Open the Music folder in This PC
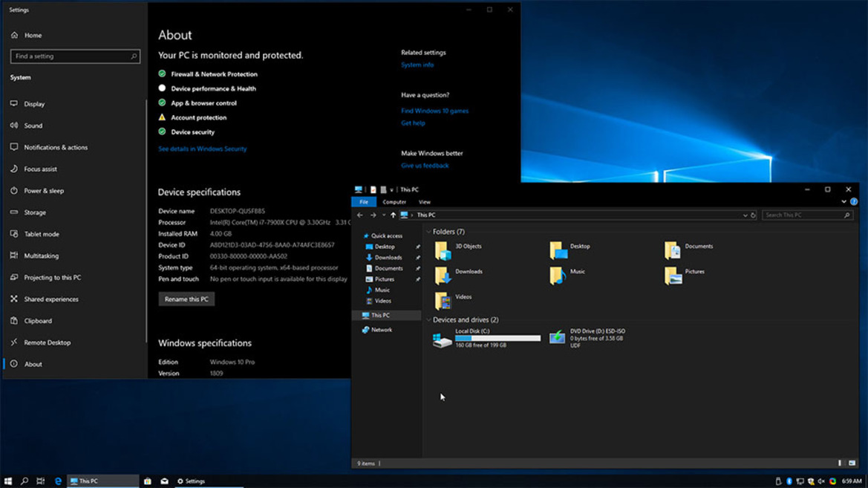This screenshot has height=488, width=868. 567,276
